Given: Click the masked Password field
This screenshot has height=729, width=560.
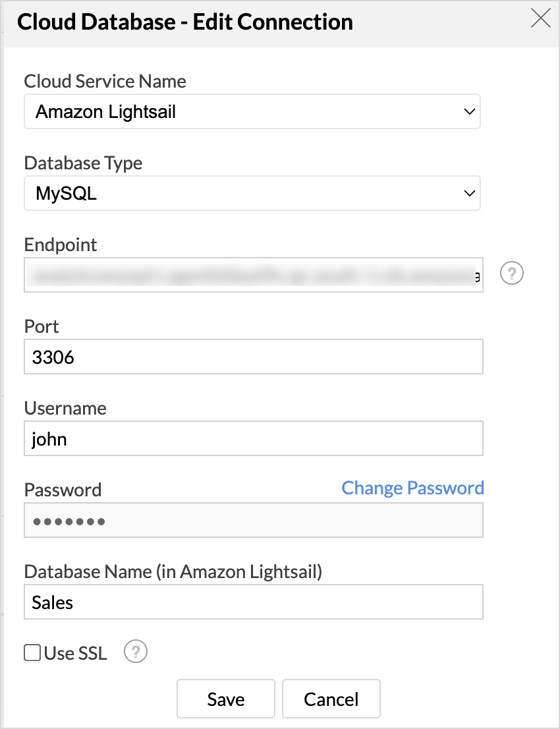Looking at the screenshot, I should pyautogui.click(x=254, y=520).
